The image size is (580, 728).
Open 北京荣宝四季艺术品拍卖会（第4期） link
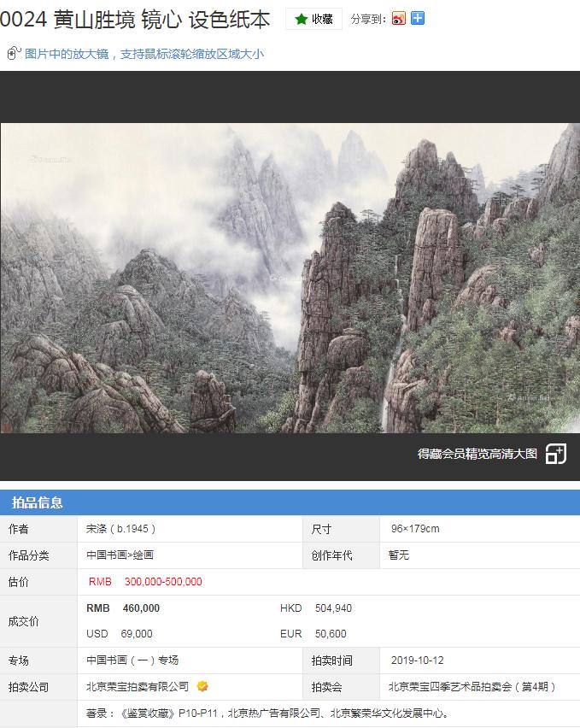point(472,687)
